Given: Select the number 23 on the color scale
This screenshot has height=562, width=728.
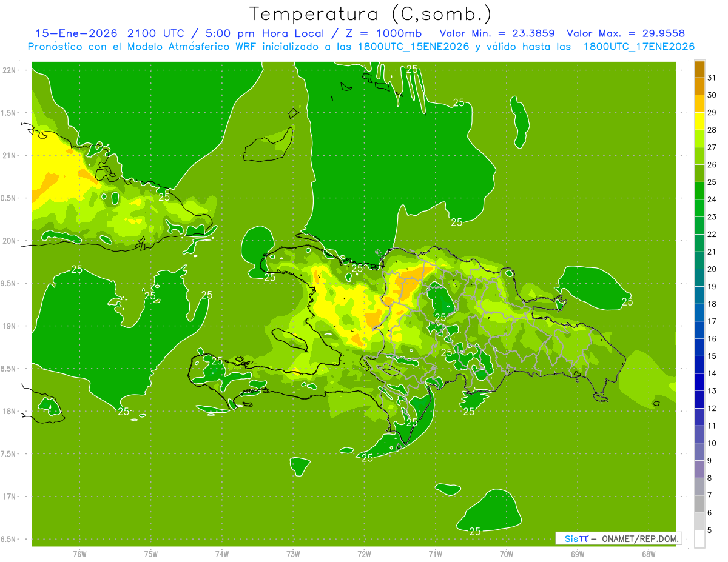Looking at the screenshot, I should [x=712, y=217].
